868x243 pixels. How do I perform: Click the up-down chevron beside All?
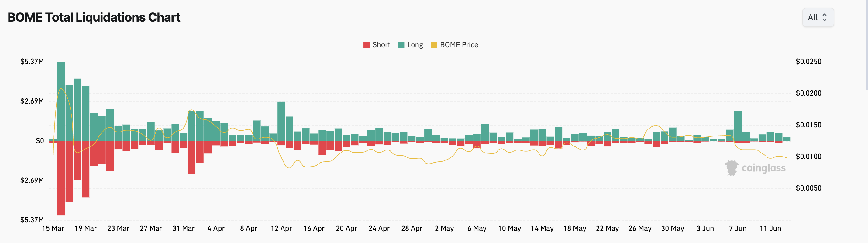[825, 18]
